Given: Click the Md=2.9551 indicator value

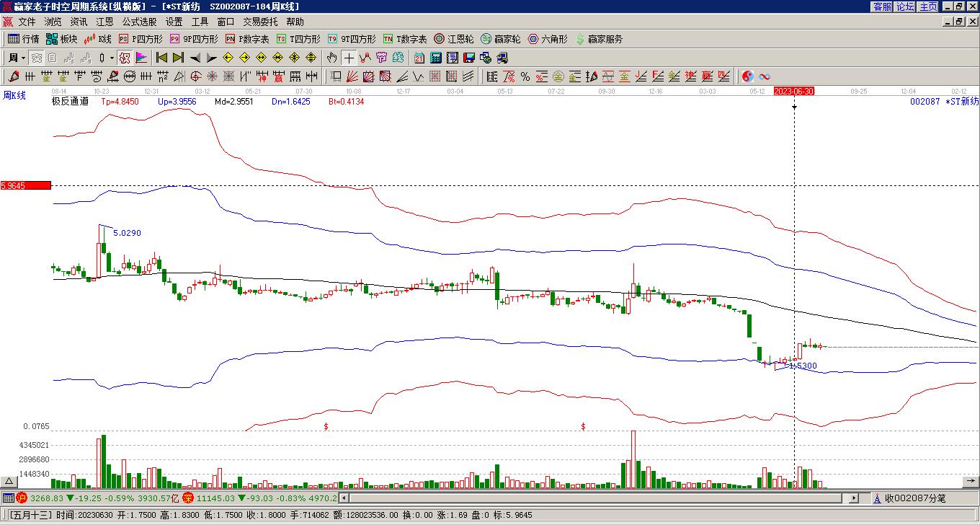Looking at the screenshot, I should coord(234,102).
